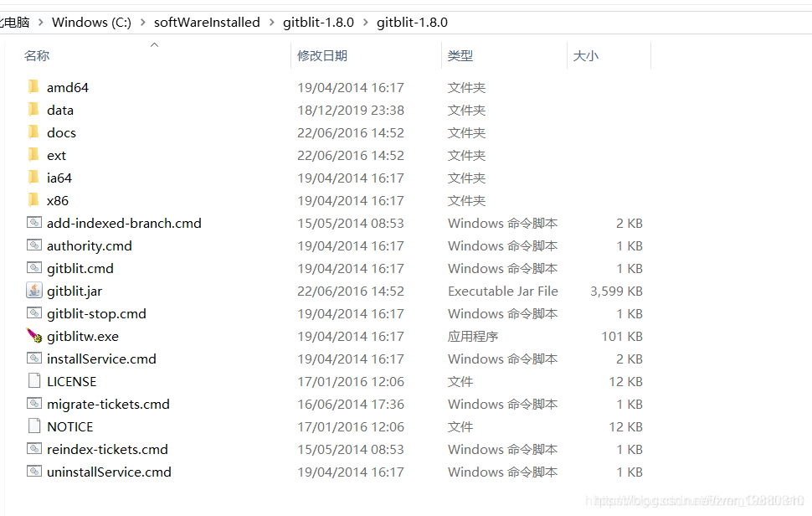Click the LICENSE blank file icon
The image size is (812, 516).
click(34, 381)
